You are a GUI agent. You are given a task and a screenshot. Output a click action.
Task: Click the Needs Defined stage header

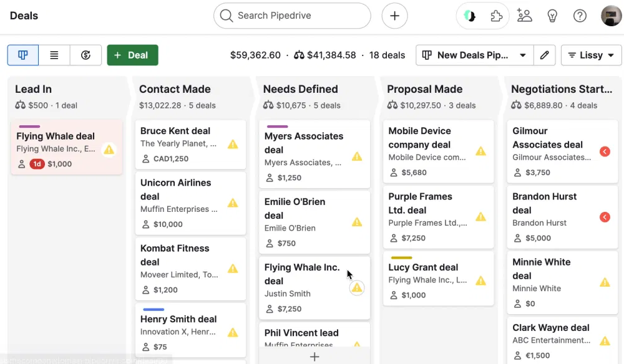tap(301, 89)
